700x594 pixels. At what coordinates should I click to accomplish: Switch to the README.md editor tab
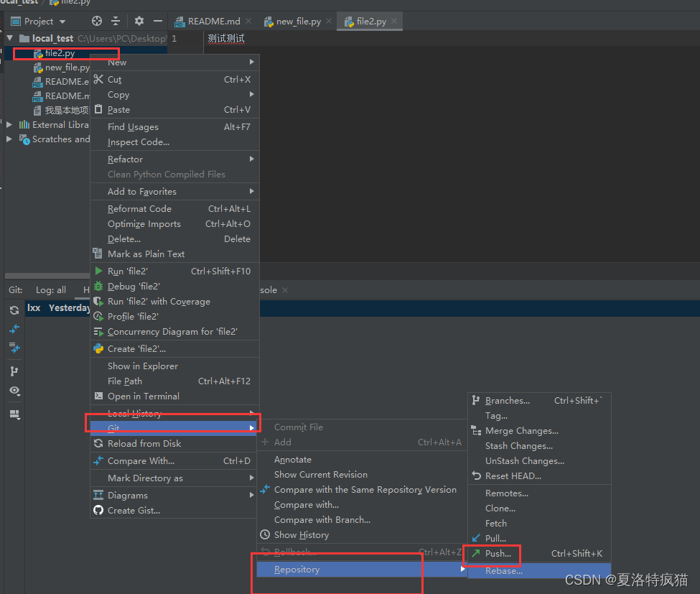click(213, 22)
